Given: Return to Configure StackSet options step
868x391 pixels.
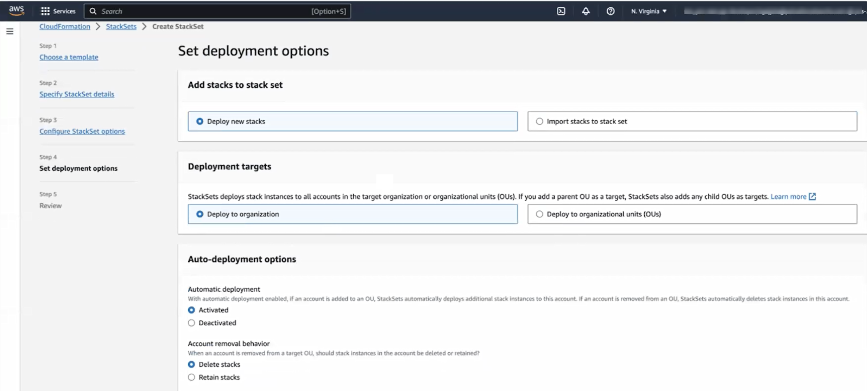Looking at the screenshot, I should pos(82,131).
